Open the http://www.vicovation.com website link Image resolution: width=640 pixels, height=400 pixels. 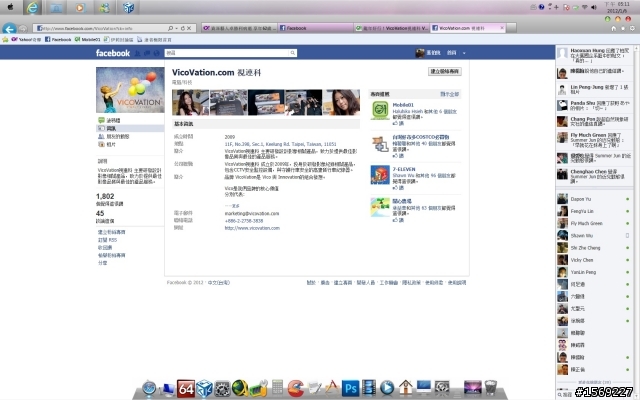[x=252, y=228]
